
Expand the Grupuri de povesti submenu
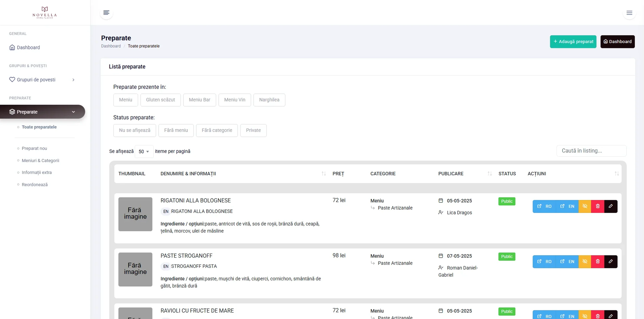tap(42, 80)
